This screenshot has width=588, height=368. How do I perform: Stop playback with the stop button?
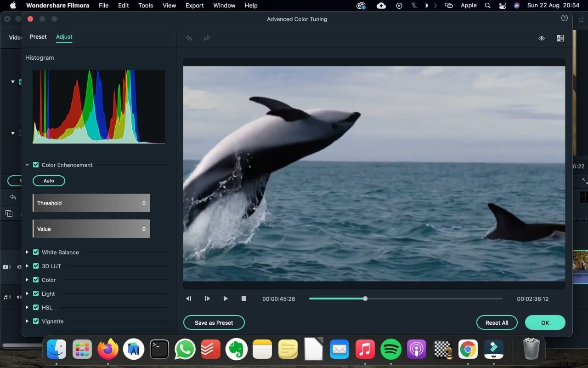(x=244, y=299)
